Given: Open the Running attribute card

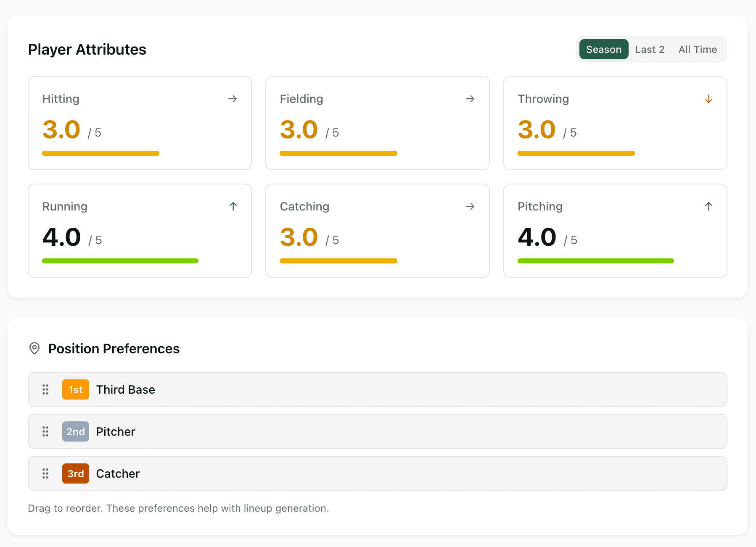Looking at the screenshot, I should (140, 230).
